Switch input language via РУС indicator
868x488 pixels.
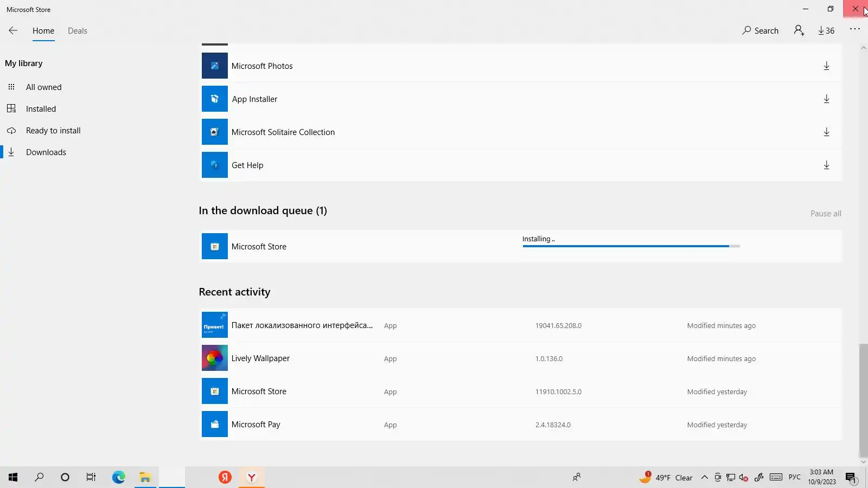(x=795, y=477)
